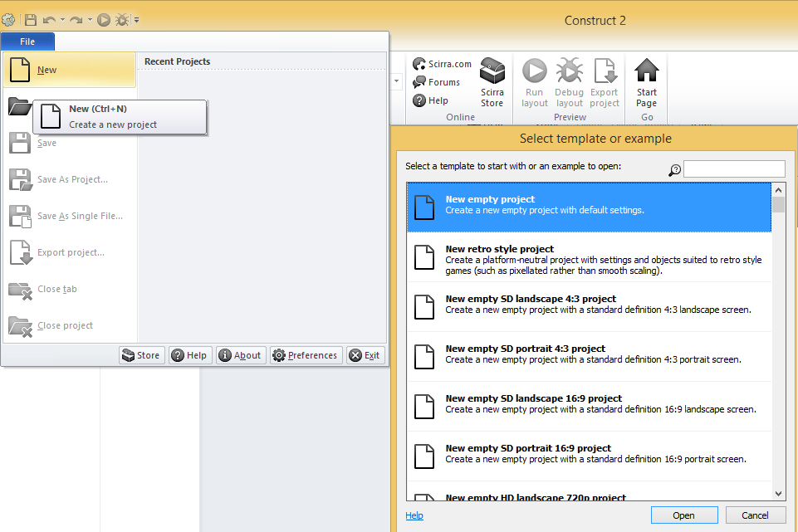
Task: Select Close project in the File menu
Action: 70,326
